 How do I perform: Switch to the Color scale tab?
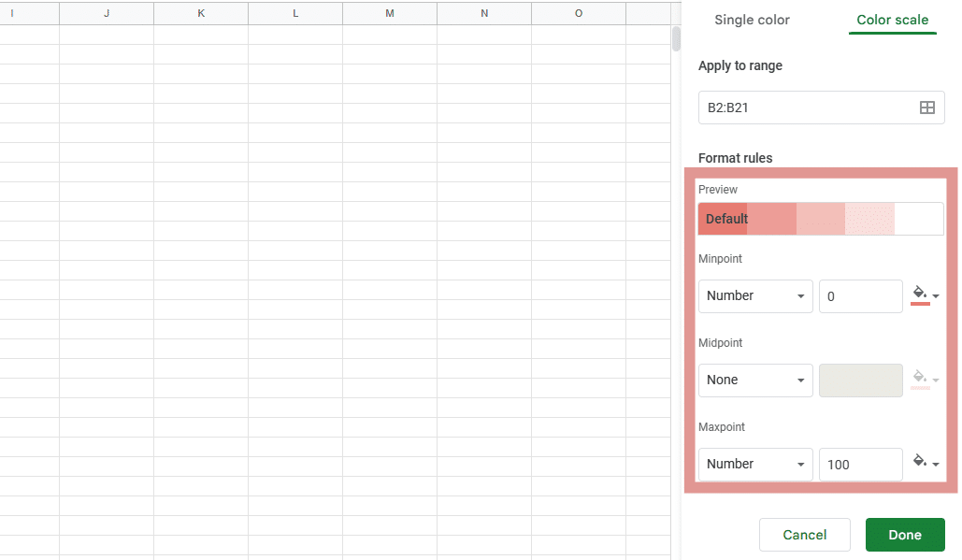(892, 20)
